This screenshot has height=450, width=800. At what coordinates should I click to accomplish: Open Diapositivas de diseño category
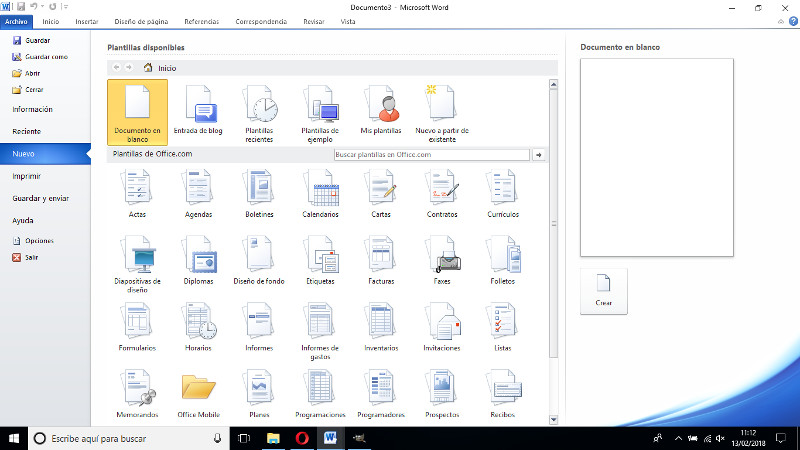[x=137, y=264]
